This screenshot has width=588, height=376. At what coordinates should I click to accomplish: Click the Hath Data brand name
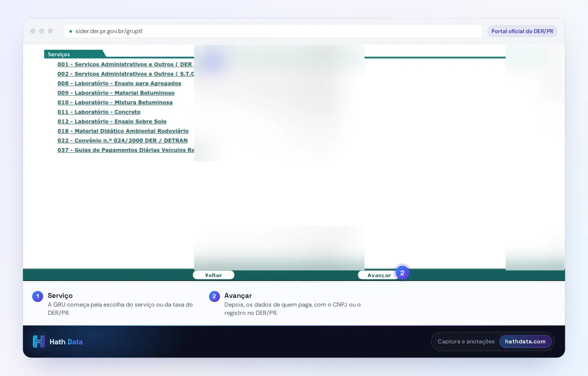66,342
